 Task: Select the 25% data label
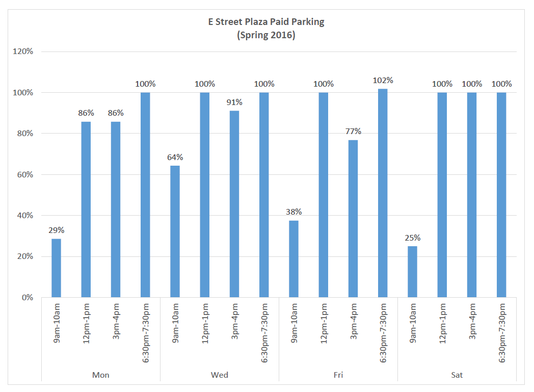(412, 238)
